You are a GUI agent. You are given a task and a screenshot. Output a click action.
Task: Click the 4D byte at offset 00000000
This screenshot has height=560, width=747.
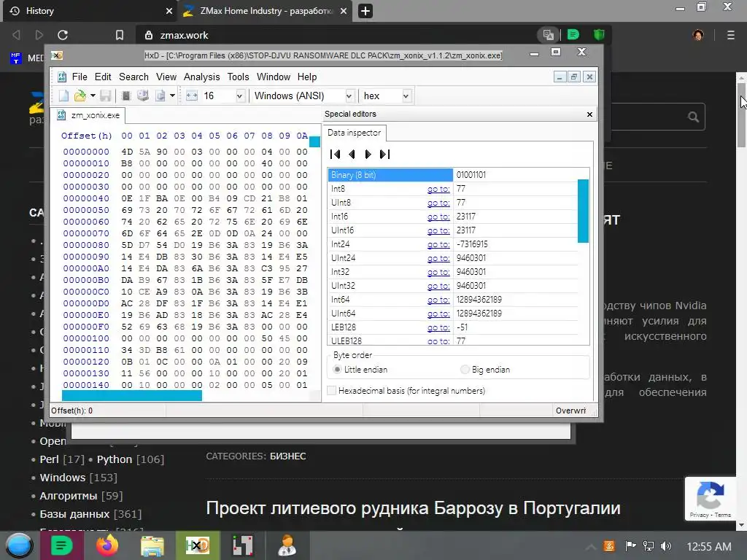[127, 152]
